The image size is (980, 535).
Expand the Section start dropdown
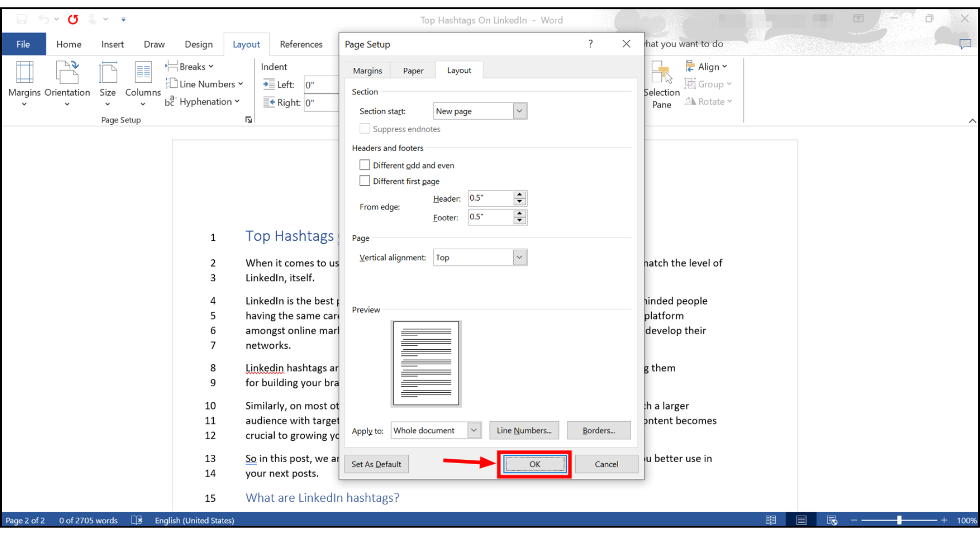click(x=519, y=111)
